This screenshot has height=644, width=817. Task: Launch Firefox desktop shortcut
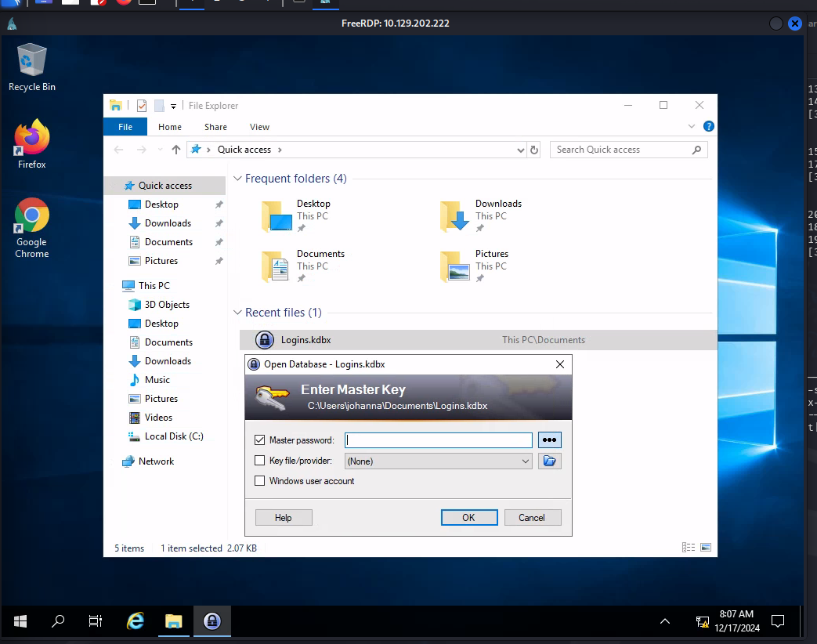pyautogui.click(x=32, y=144)
